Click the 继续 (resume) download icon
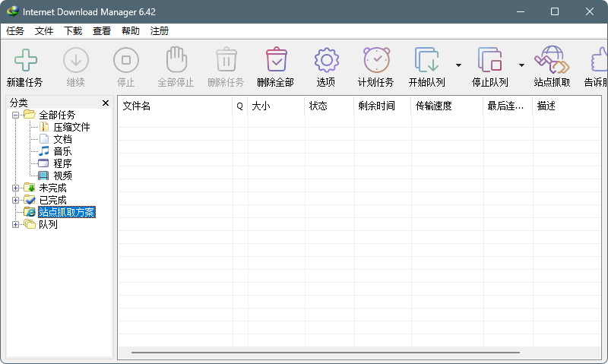Screen dimensions: 608x364 tap(75, 61)
